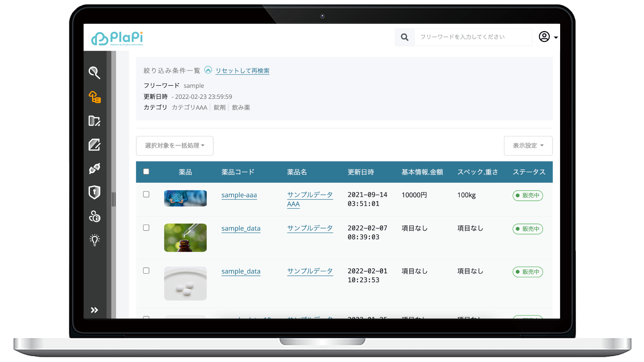Open the lightbulb tips sidebar icon

point(95,240)
